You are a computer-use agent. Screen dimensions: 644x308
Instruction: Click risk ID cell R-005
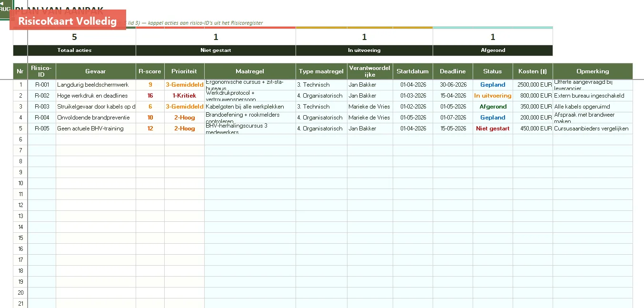pos(42,129)
